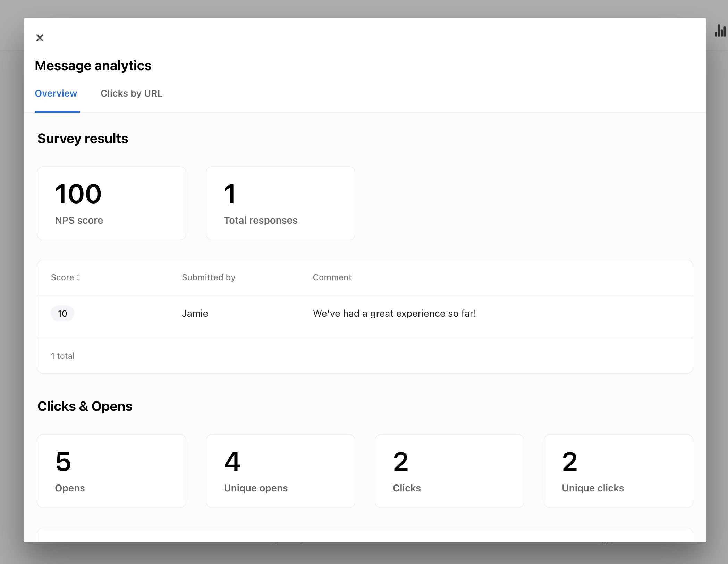Click the Clicks stat card

tap(449, 471)
